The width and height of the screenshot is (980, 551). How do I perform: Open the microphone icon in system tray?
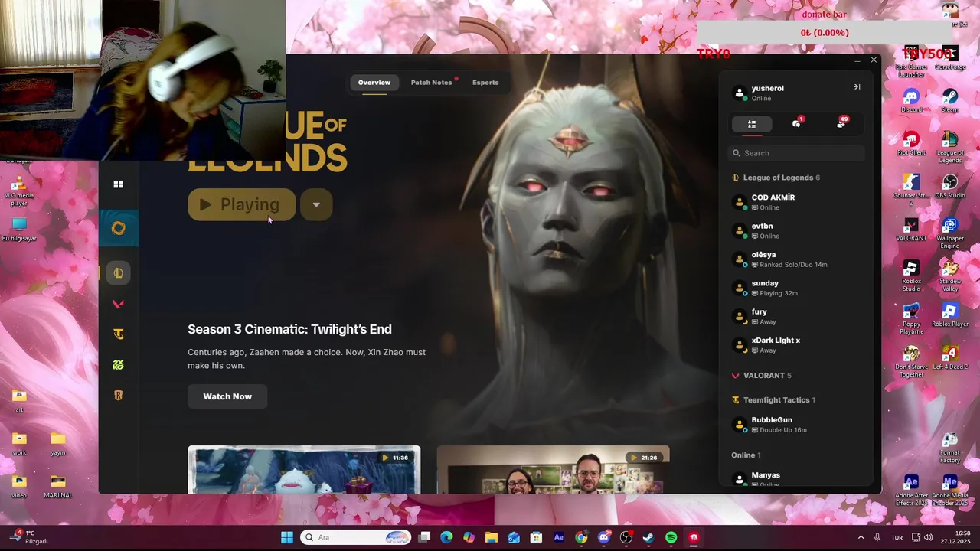point(877,537)
